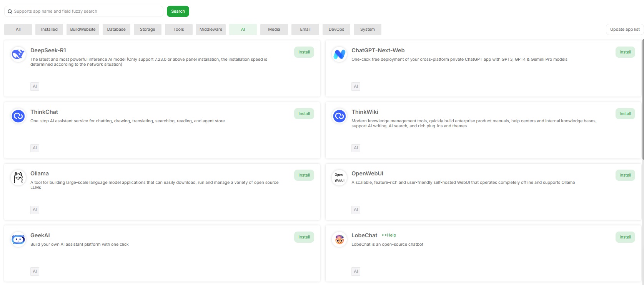Open the System category tab
Screen dimensions: 644x285
point(368,29)
